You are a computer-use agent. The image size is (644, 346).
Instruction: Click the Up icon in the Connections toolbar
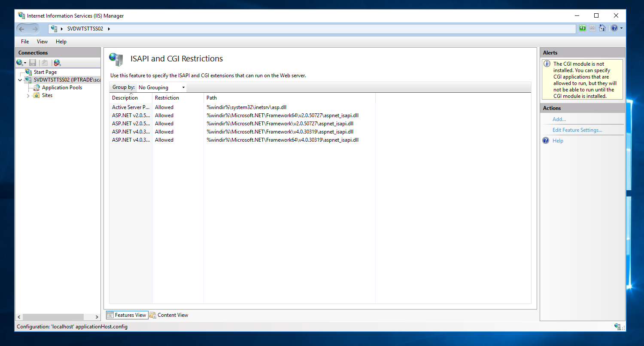(x=45, y=63)
